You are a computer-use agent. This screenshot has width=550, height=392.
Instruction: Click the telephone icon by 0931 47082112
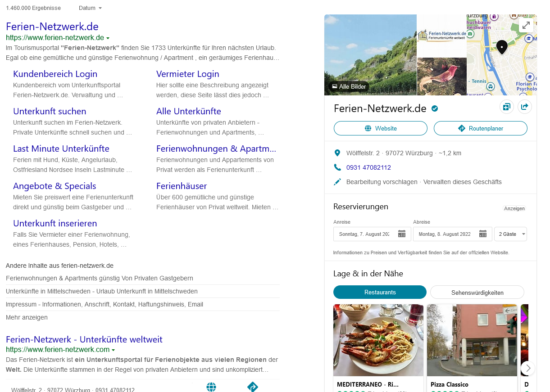pos(337,167)
